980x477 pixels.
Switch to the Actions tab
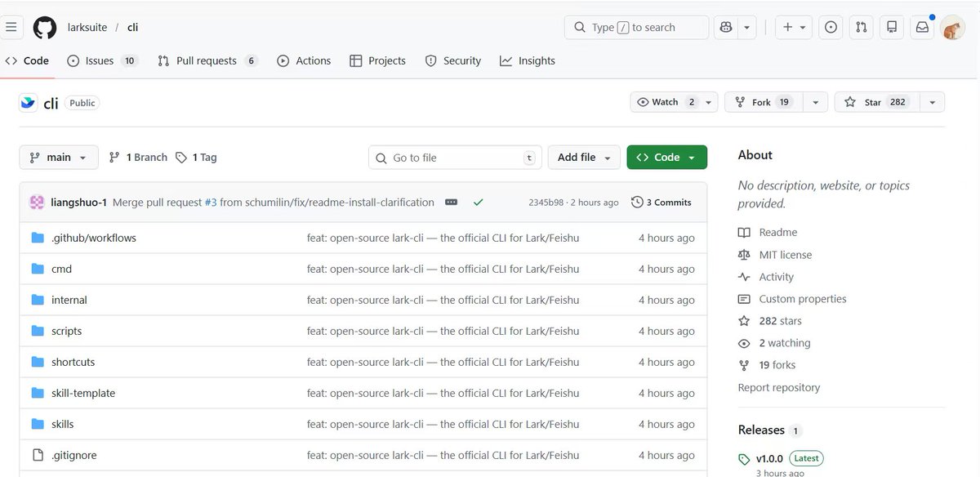[x=304, y=60]
